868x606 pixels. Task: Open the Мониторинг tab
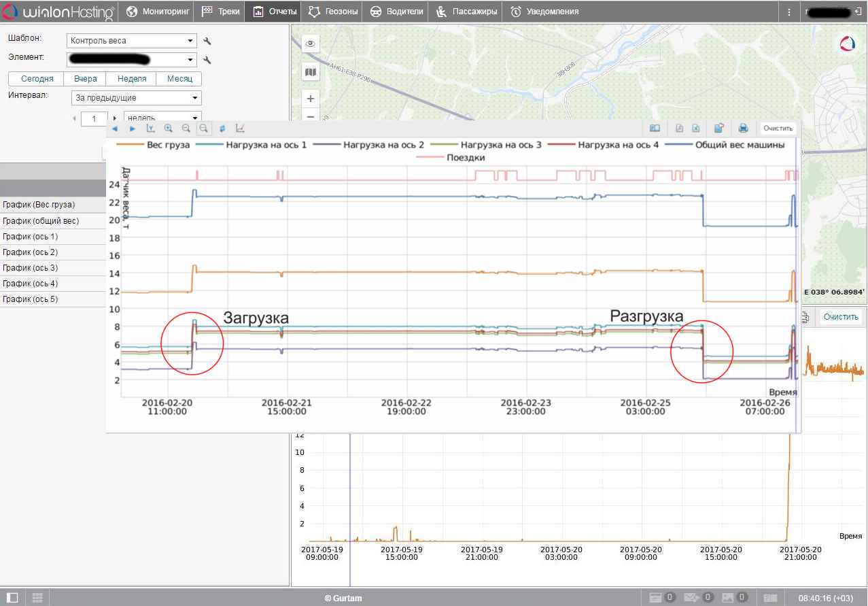156,12
